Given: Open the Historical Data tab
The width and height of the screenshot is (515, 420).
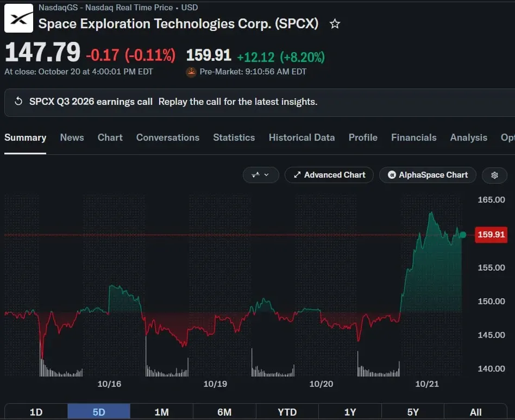Looking at the screenshot, I should (302, 137).
